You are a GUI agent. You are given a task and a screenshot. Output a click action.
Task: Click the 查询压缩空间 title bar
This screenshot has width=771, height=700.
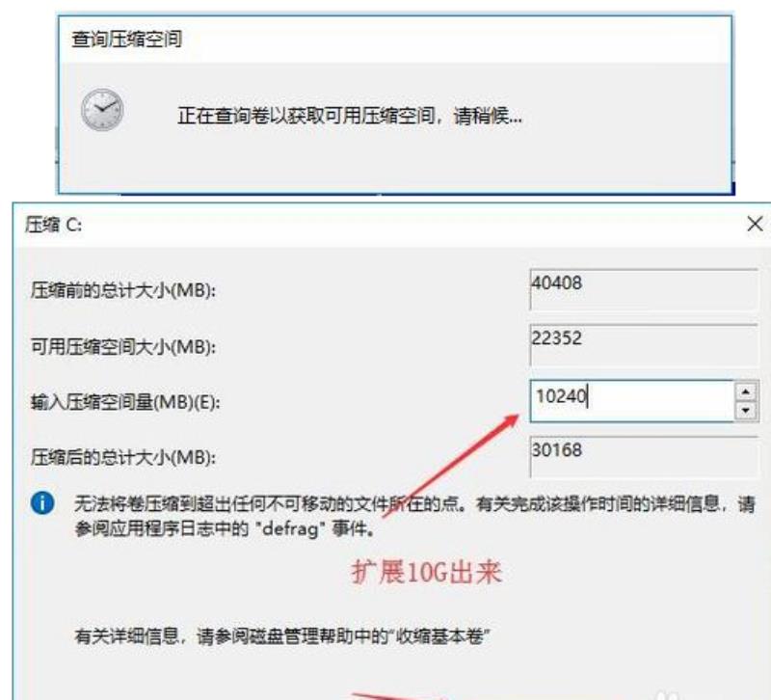click(x=395, y=40)
